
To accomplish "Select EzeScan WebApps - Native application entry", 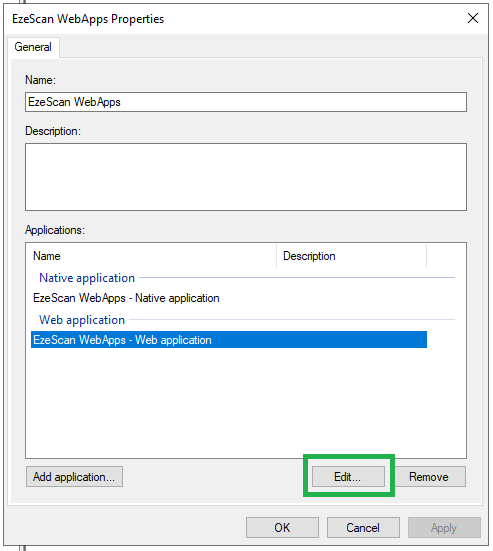I will [126, 298].
